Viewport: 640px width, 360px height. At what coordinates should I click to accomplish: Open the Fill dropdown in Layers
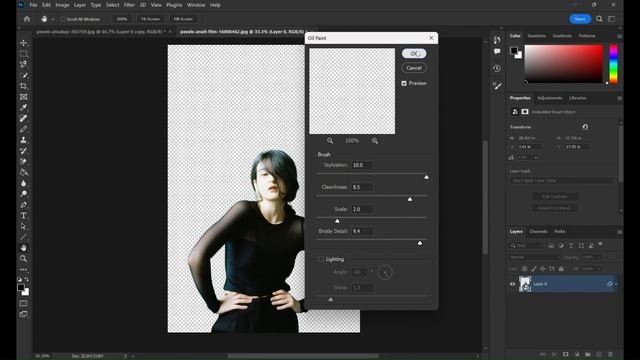pyautogui.click(x=598, y=269)
